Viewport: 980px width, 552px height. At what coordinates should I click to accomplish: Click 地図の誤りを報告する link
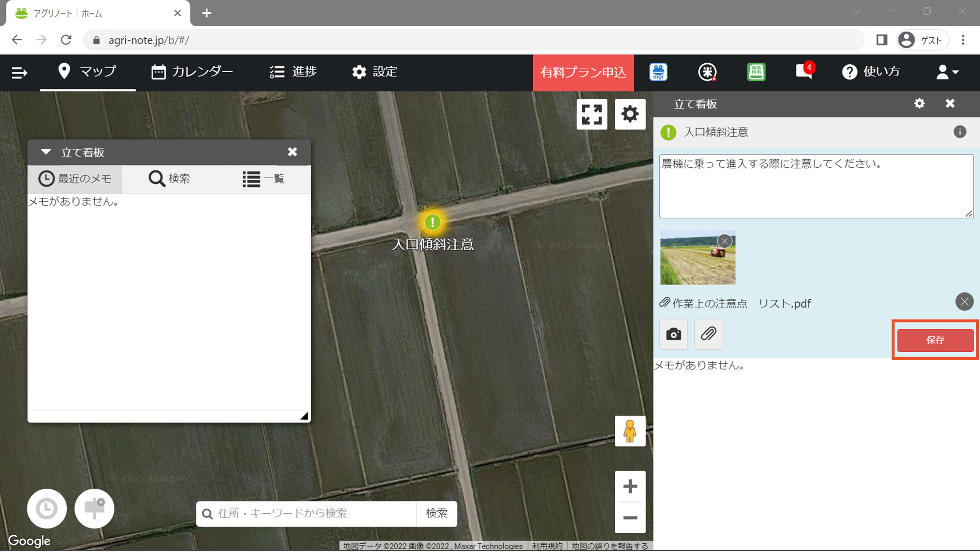click(x=610, y=546)
